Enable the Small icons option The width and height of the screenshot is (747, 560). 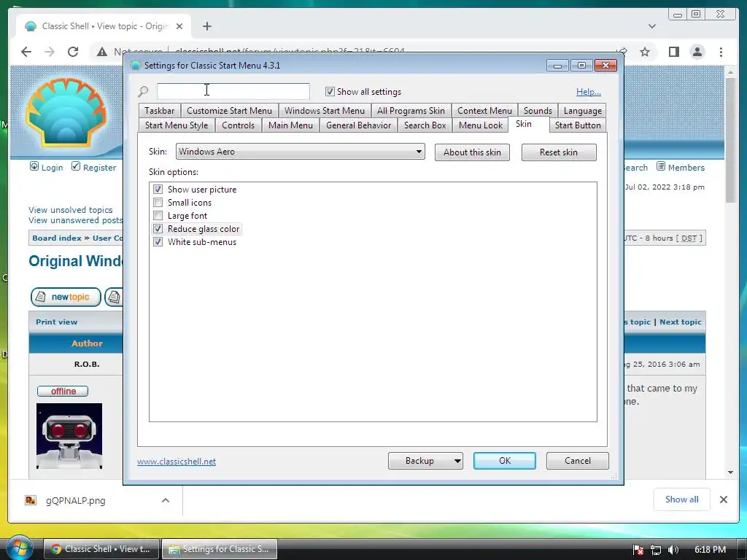[x=158, y=203]
